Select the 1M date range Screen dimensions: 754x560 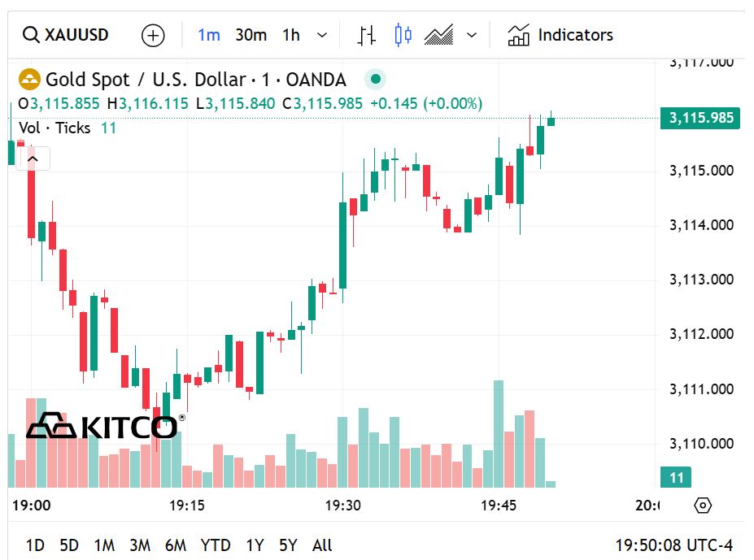(x=104, y=545)
